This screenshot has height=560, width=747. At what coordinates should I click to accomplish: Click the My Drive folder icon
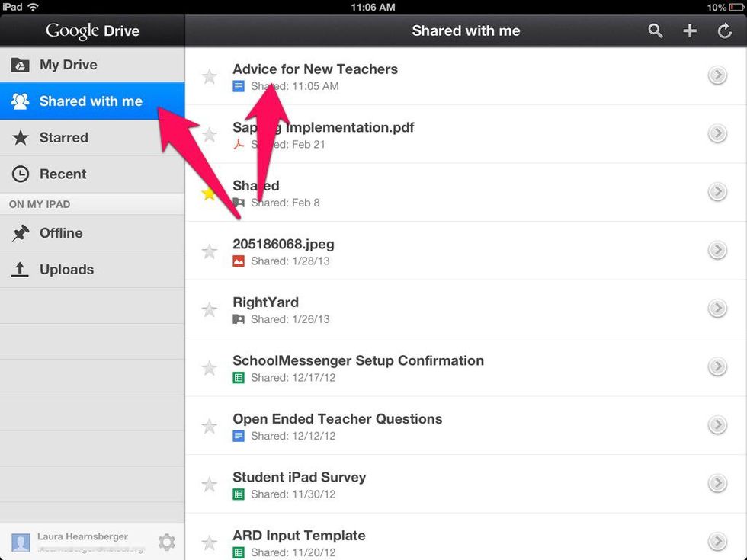pyautogui.click(x=21, y=66)
